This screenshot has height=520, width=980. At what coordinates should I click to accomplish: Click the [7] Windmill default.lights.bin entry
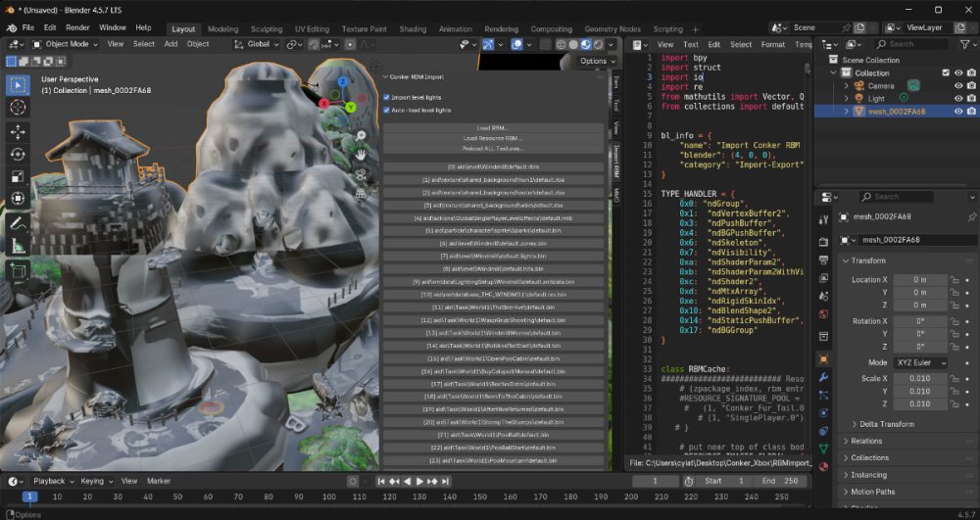[493, 256]
